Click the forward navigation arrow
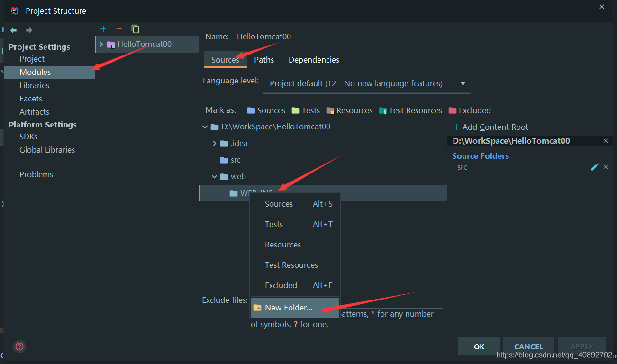This screenshot has height=364, width=617. click(29, 30)
